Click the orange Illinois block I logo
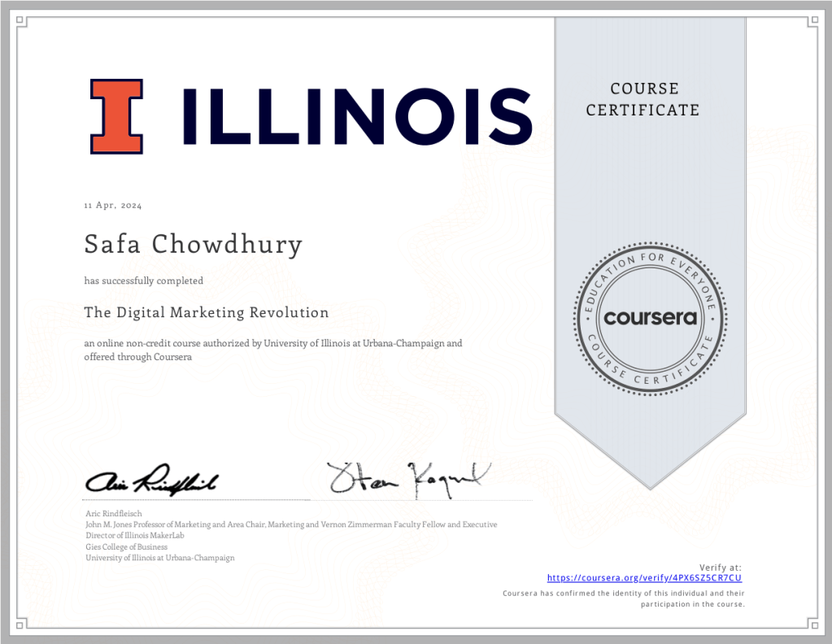 tap(116, 116)
